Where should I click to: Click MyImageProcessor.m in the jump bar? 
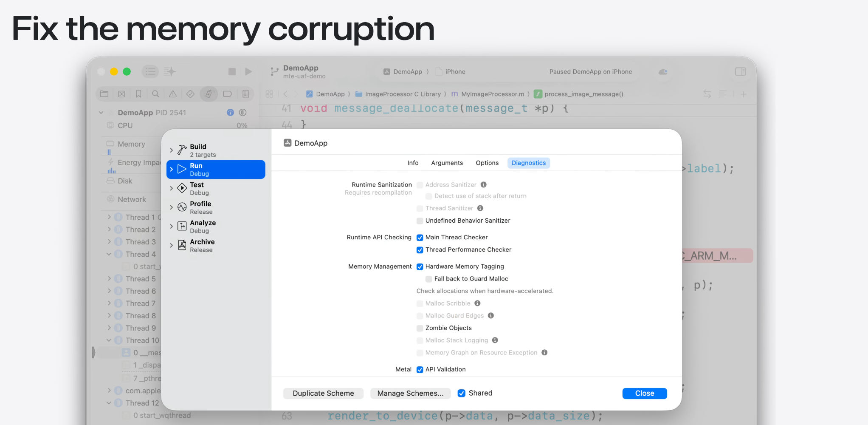click(x=488, y=94)
